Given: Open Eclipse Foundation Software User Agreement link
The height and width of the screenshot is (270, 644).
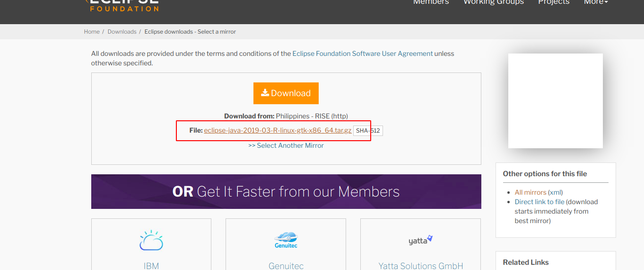Looking at the screenshot, I should click(363, 54).
